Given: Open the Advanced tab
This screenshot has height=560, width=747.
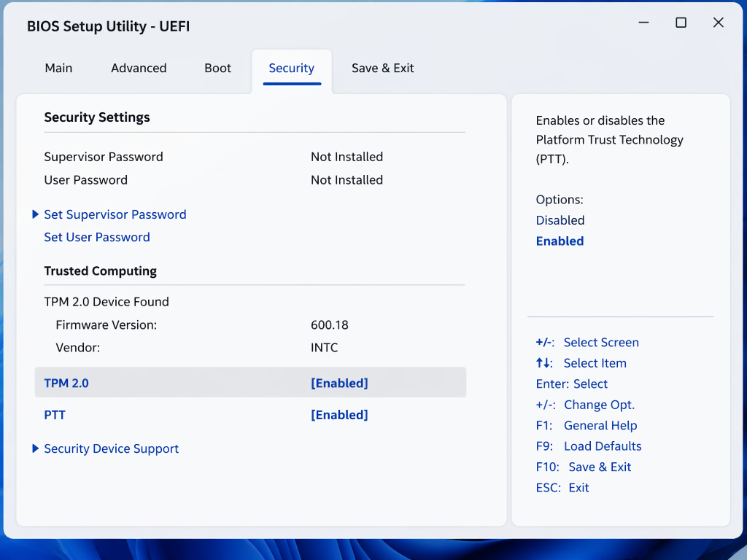Looking at the screenshot, I should 139,68.
